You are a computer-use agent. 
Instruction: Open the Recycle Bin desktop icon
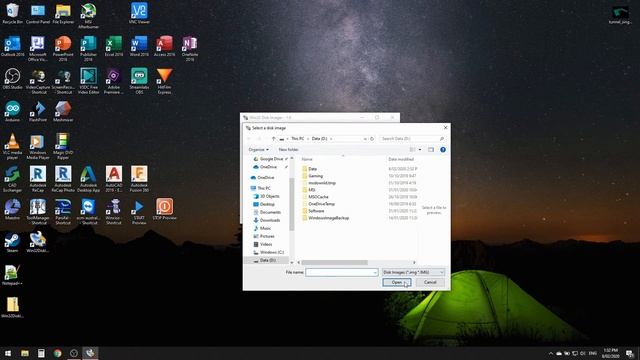pyautogui.click(x=12, y=13)
